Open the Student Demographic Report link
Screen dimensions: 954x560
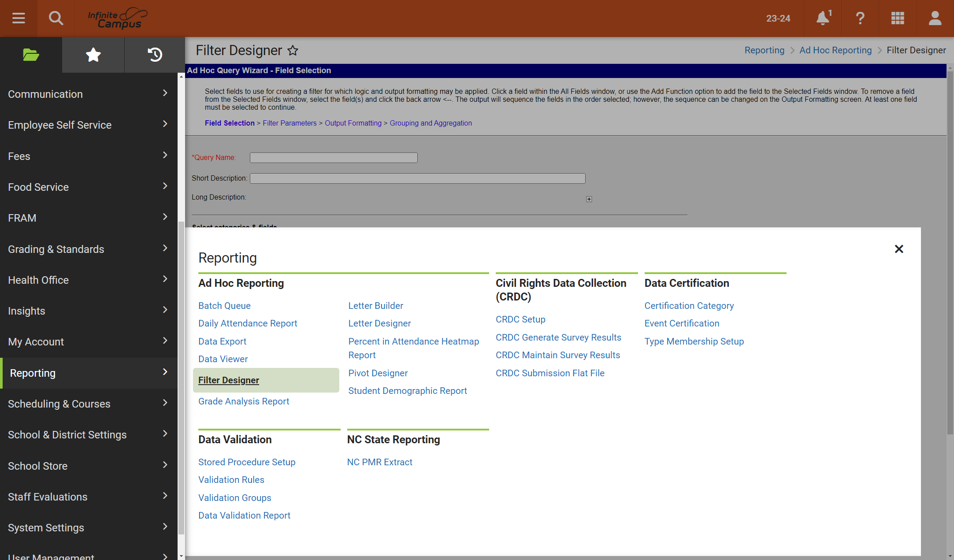pyautogui.click(x=408, y=390)
